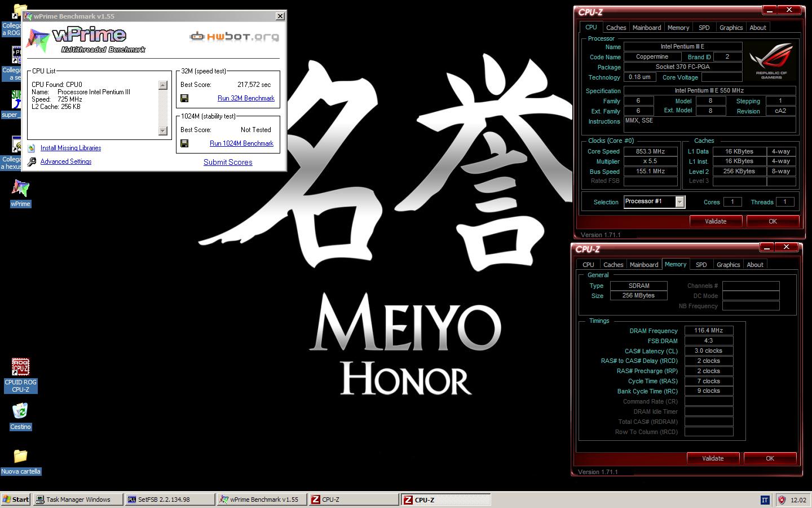Click OK in the lower CPU-Z window
The height and width of the screenshot is (508, 812).
[x=770, y=458]
